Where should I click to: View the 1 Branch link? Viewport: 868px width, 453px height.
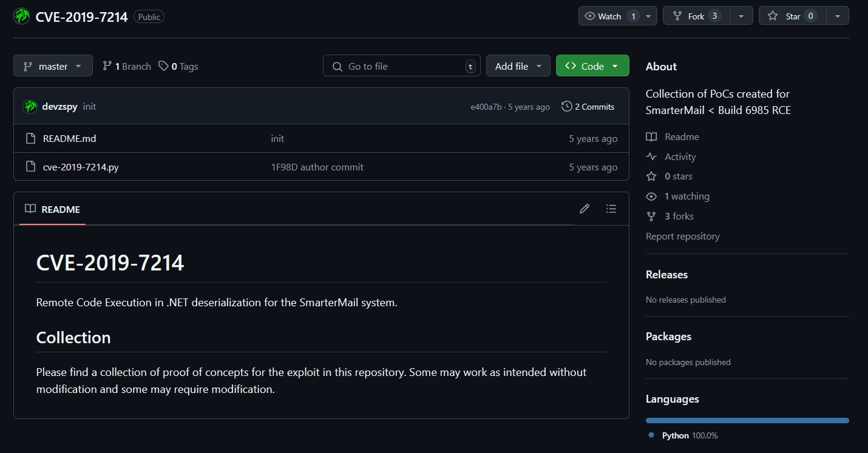coord(126,66)
